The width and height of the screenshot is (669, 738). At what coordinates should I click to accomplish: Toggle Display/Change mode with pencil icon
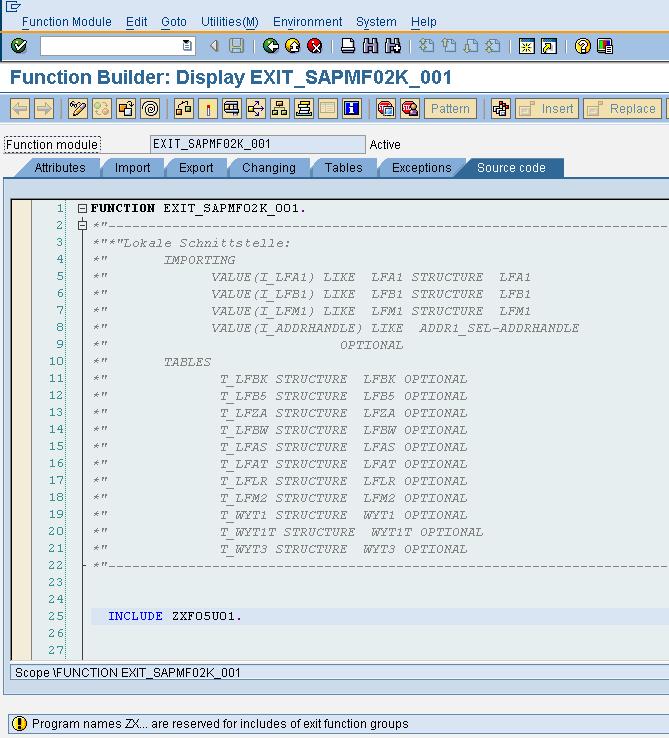tap(78, 109)
